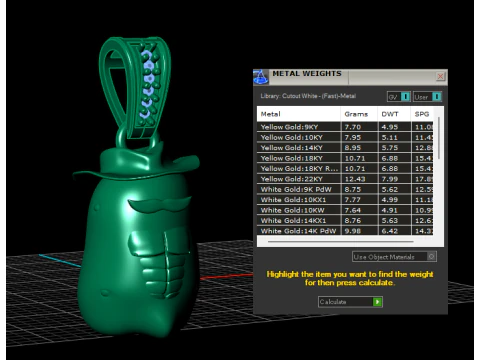
Task: Click the 4.95 DWT value
Action: [x=390, y=127]
